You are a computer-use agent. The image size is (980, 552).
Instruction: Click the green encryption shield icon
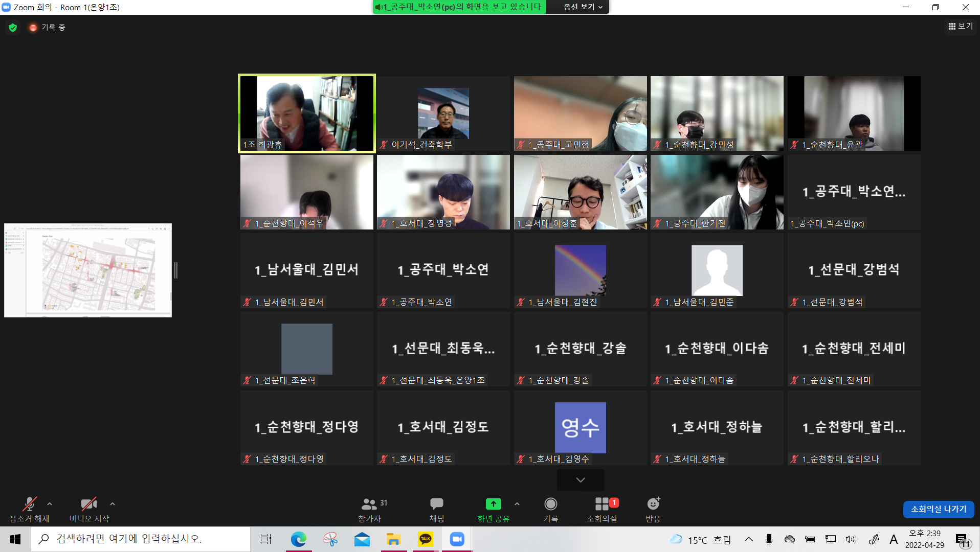(x=13, y=28)
